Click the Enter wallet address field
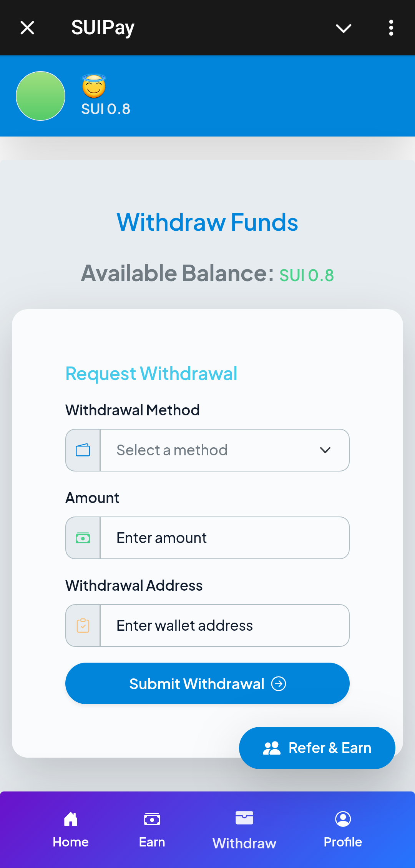Image resolution: width=415 pixels, height=868 pixels. pos(224,625)
